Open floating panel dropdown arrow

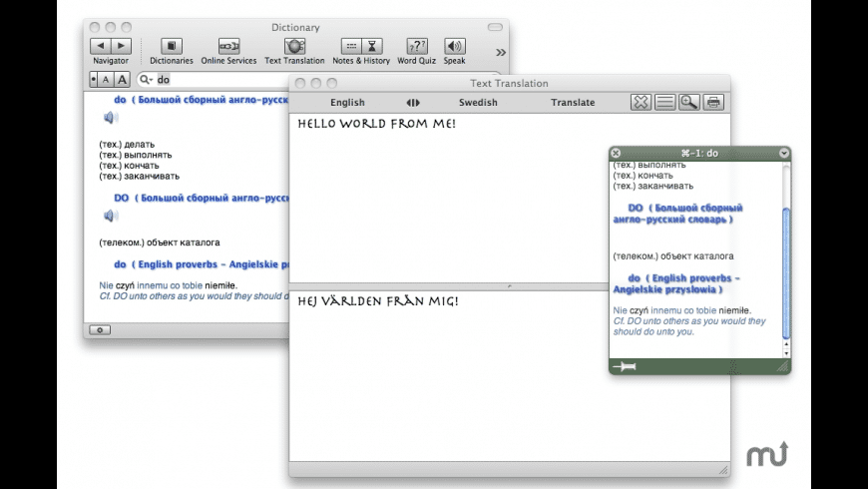784,153
